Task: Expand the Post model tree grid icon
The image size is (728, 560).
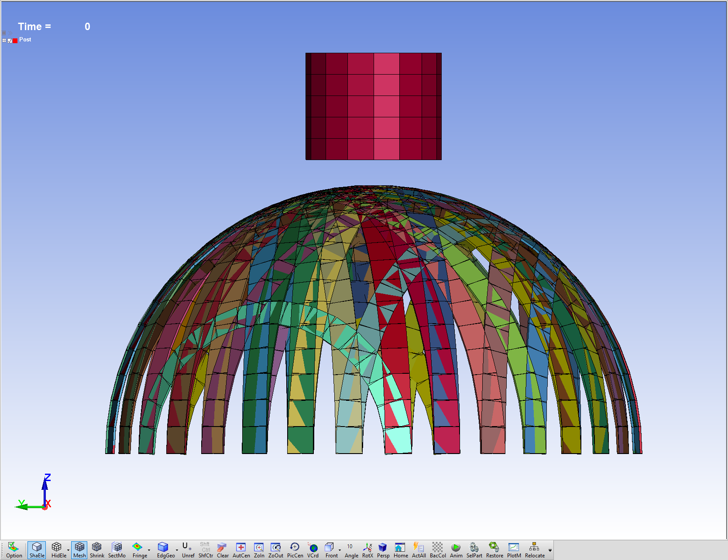Action: pyautogui.click(x=4, y=41)
